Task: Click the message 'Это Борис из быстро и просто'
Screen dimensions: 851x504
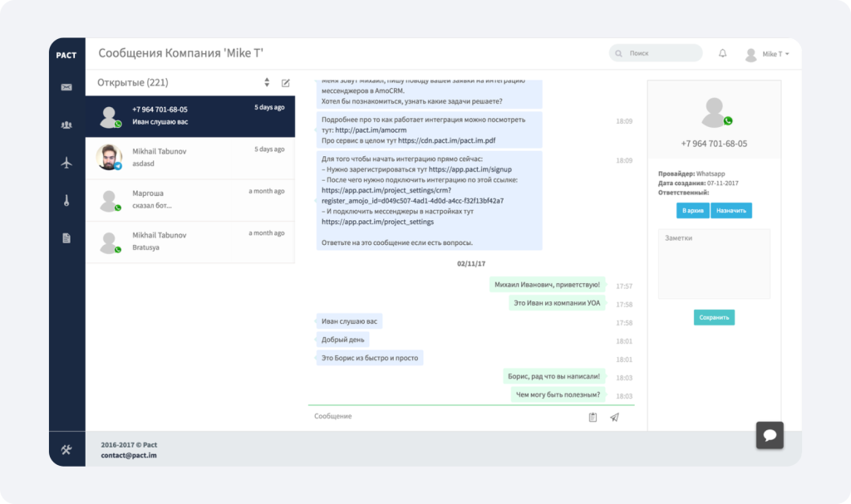Action: [370, 358]
